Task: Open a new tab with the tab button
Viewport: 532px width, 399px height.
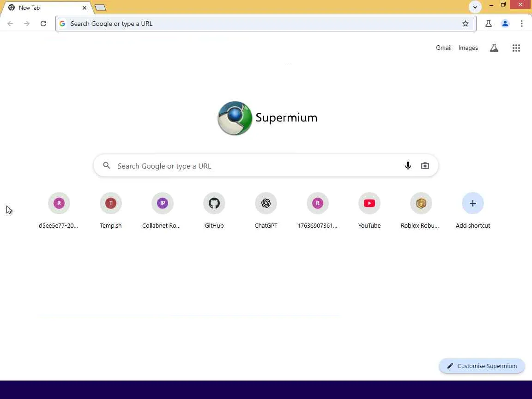Action: [x=100, y=7]
